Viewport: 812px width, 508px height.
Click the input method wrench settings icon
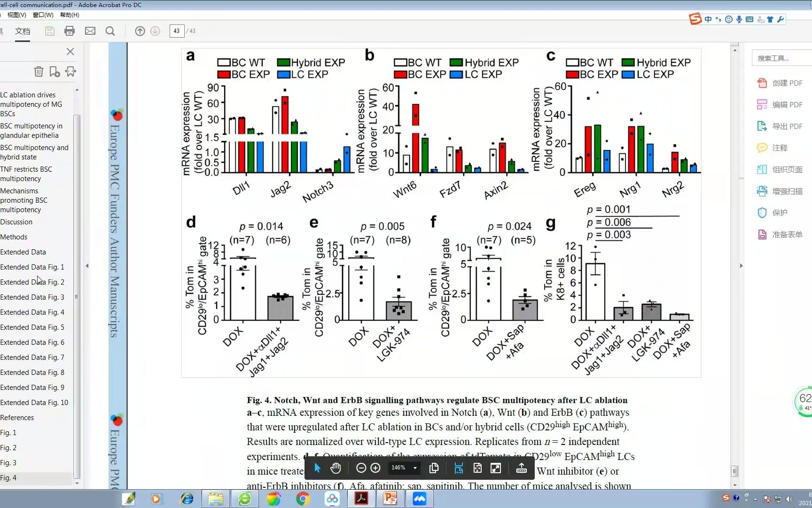781,19
